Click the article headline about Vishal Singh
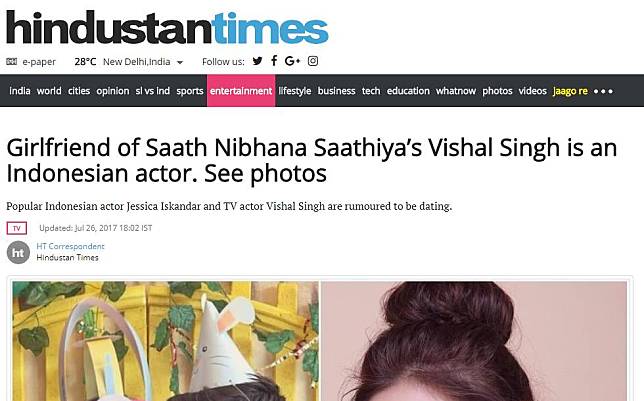The image size is (644, 401). [x=312, y=160]
